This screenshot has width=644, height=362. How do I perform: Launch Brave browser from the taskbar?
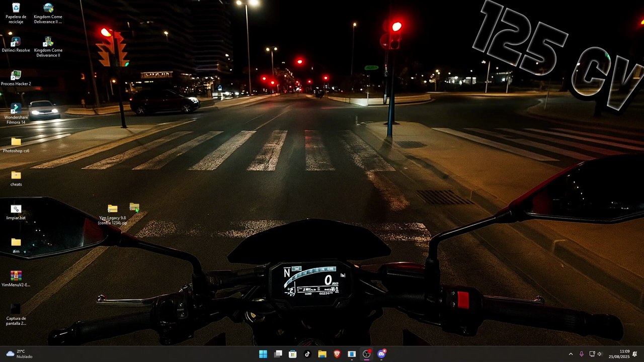tap(337, 354)
